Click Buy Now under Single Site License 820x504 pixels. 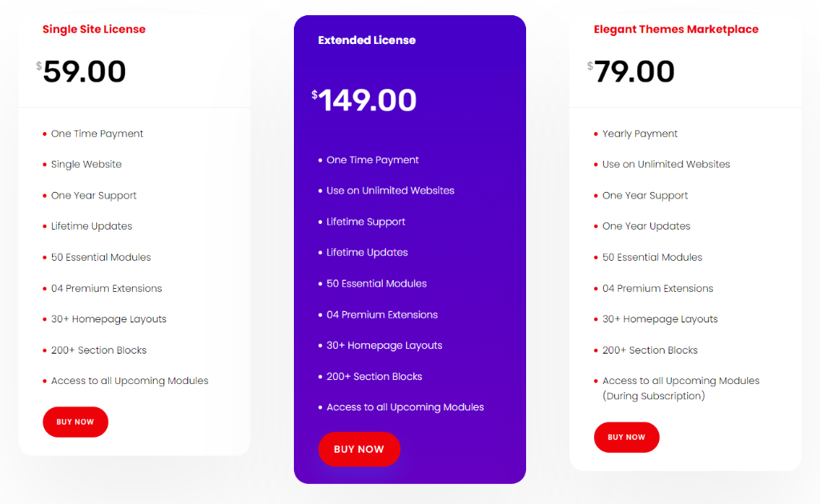click(x=75, y=422)
